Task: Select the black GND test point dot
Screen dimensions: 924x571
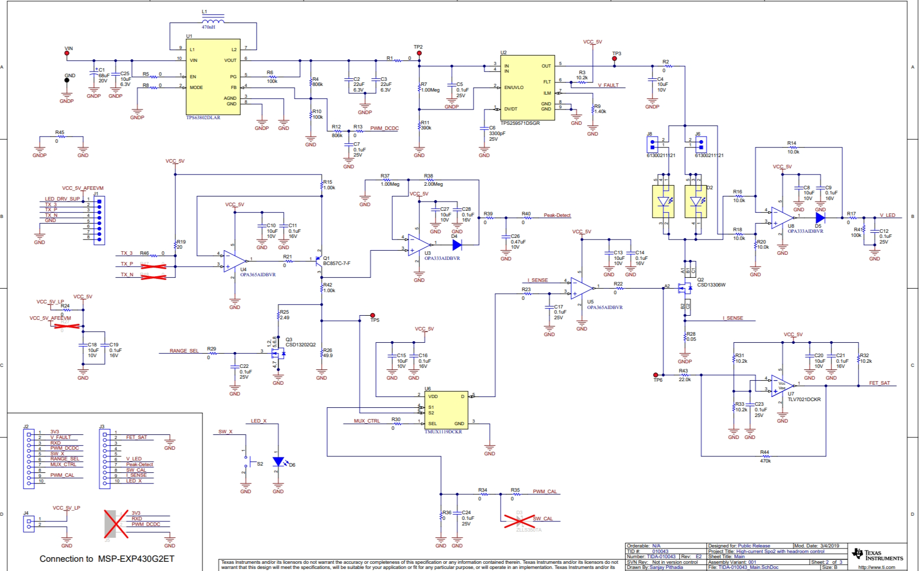Action: [x=66, y=80]
